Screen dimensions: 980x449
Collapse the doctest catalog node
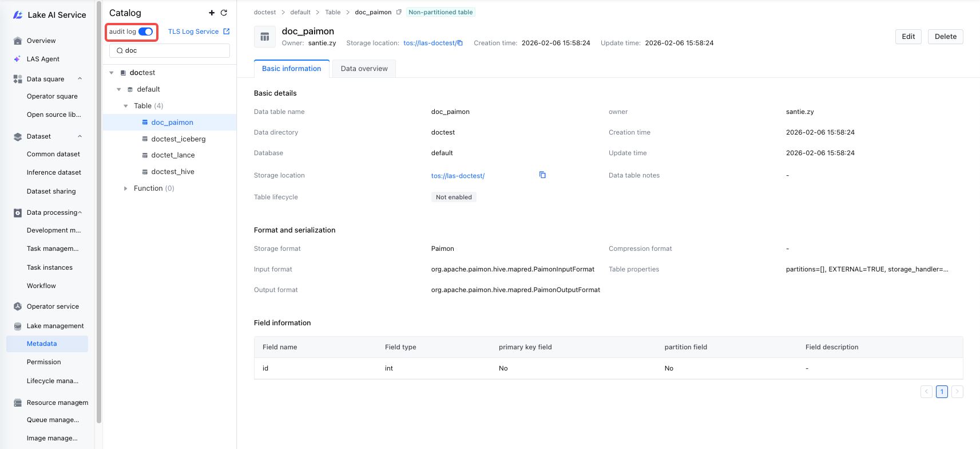(x=112, y=73)
